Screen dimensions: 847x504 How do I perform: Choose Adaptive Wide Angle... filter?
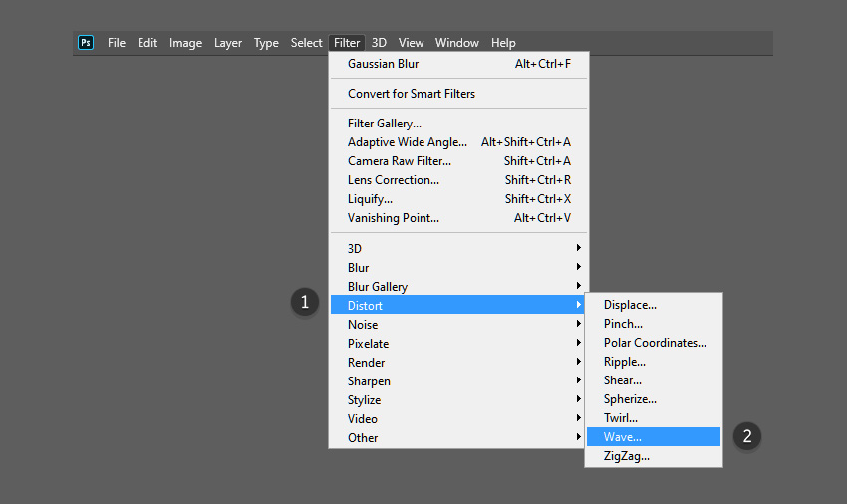point(459,142)
